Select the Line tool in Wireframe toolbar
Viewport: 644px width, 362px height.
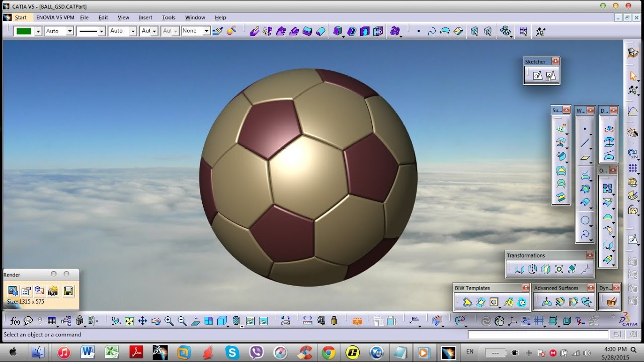click(585, 143)
